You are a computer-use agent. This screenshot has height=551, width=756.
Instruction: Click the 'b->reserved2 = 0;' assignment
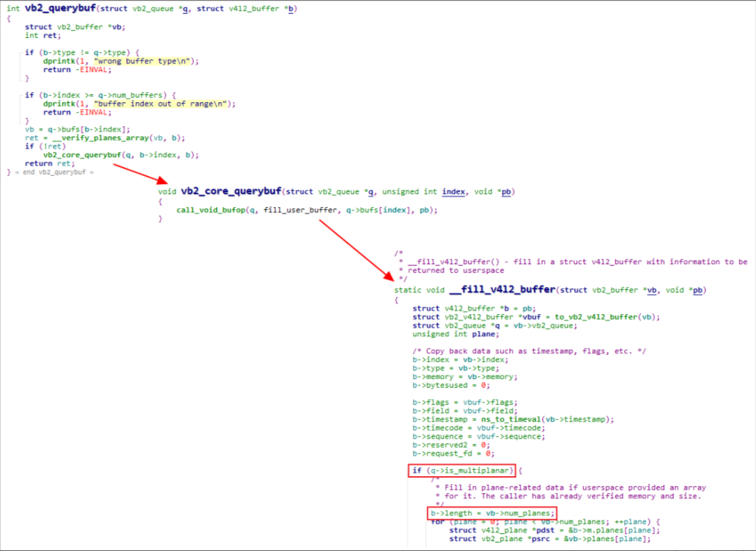(x=451, y=445)
